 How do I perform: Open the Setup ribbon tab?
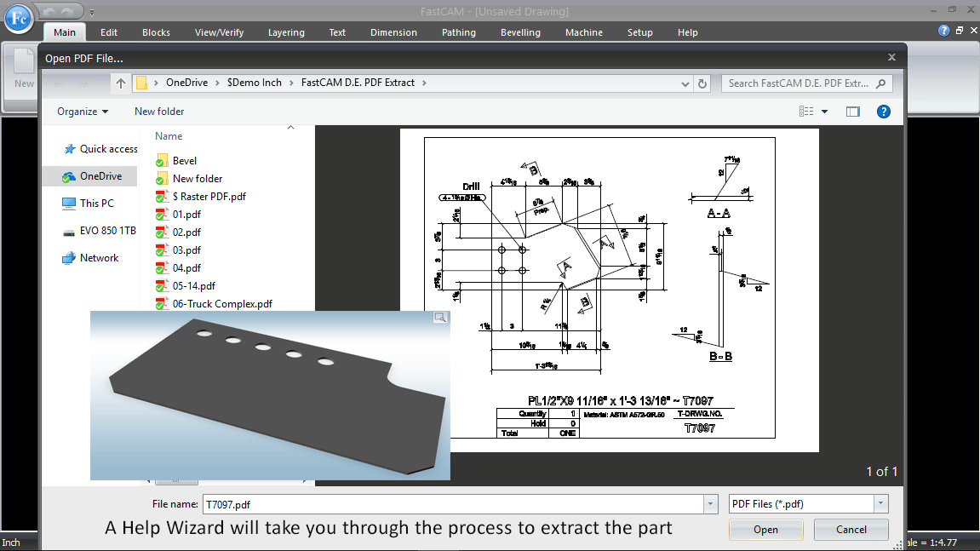coord(640,32)
